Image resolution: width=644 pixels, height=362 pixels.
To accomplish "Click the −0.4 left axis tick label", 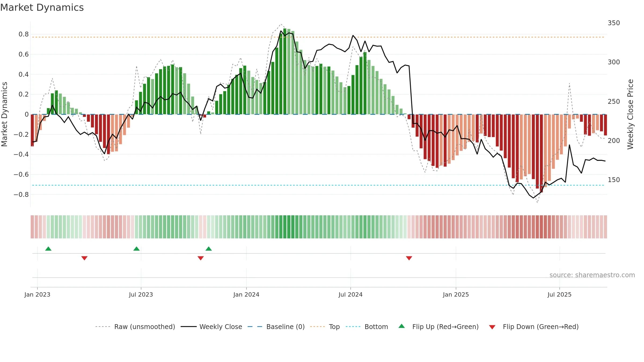I will coord(21,154).
